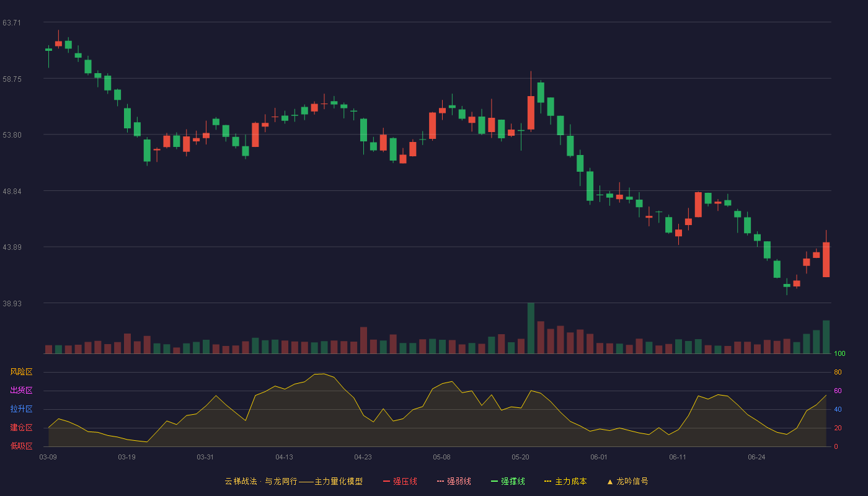Click the 06-24 date axis label
Screen dimensions: 868x496
click(756, 457)
